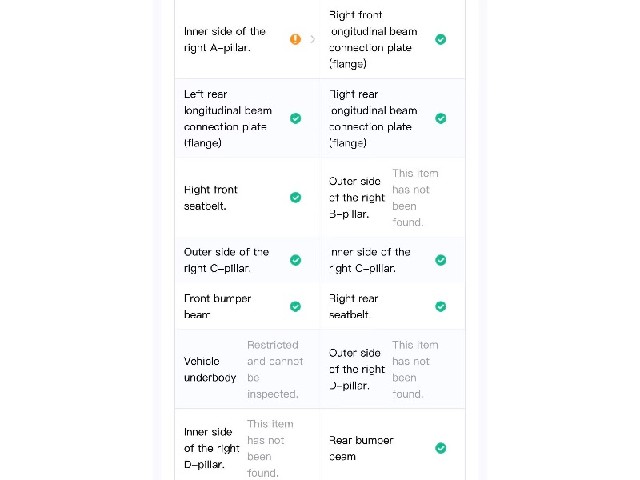The width and height of the screenshot is (640, 480).
Task: Click green check next to Rear bumper beam
Action: [x=440, y=448]
